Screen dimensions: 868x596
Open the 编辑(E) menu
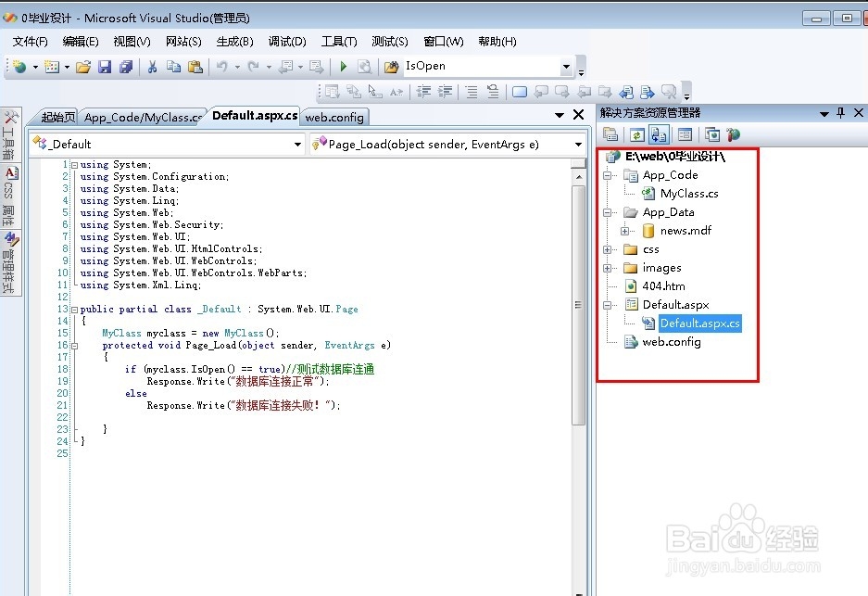[81, 42]
